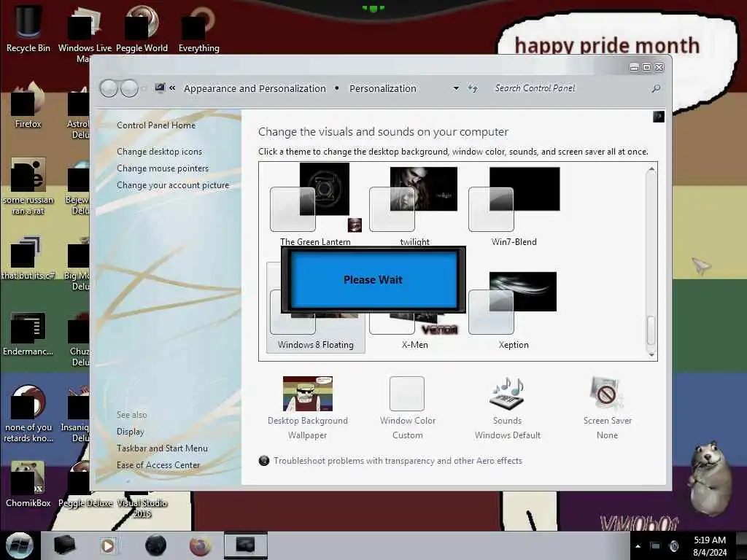
Task: Open Change mouse pointers link
Action: [x=163, y=168]
